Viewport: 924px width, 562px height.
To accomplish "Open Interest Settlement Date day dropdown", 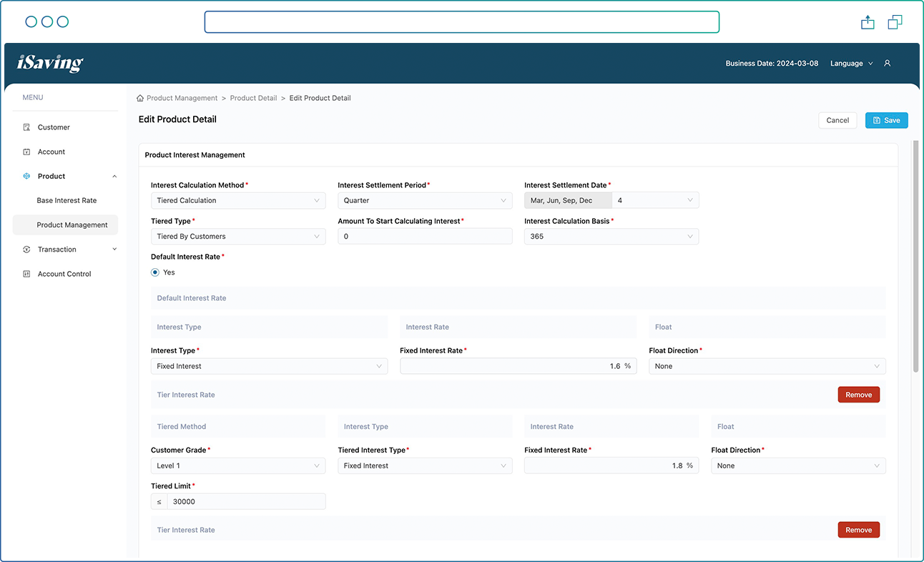I will pyautogui.click(x=655, y=200).
